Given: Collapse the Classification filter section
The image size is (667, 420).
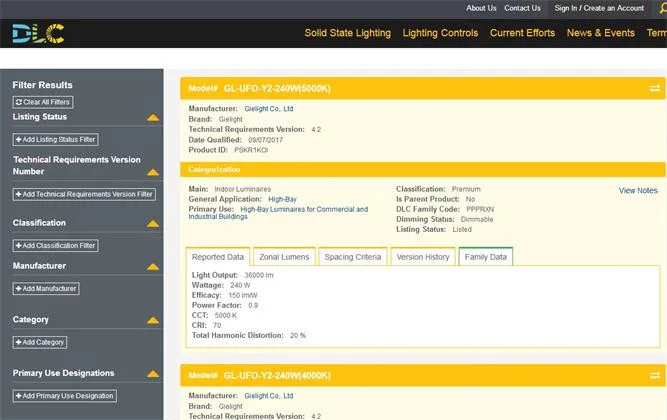Looking at the screenshot, I should 153,224.
